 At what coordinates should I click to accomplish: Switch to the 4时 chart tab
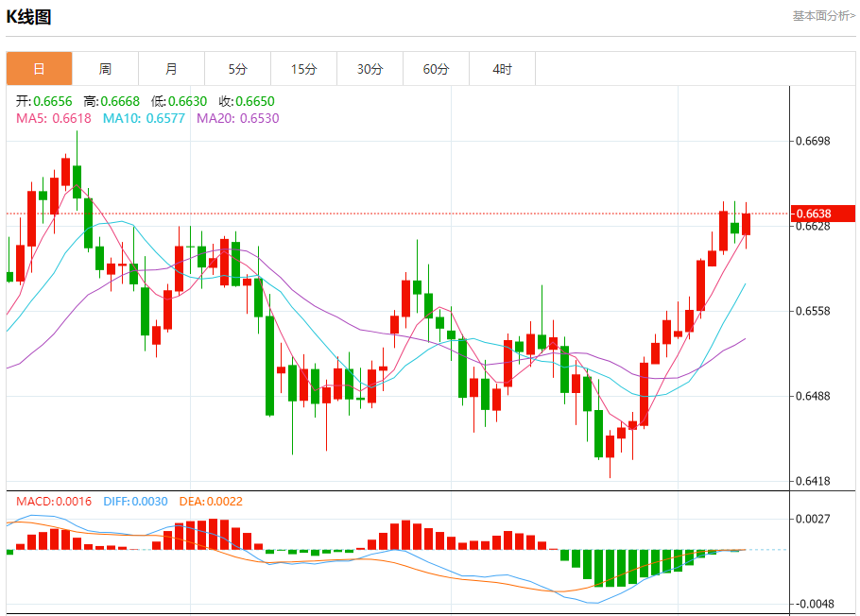tap(502, 69)
